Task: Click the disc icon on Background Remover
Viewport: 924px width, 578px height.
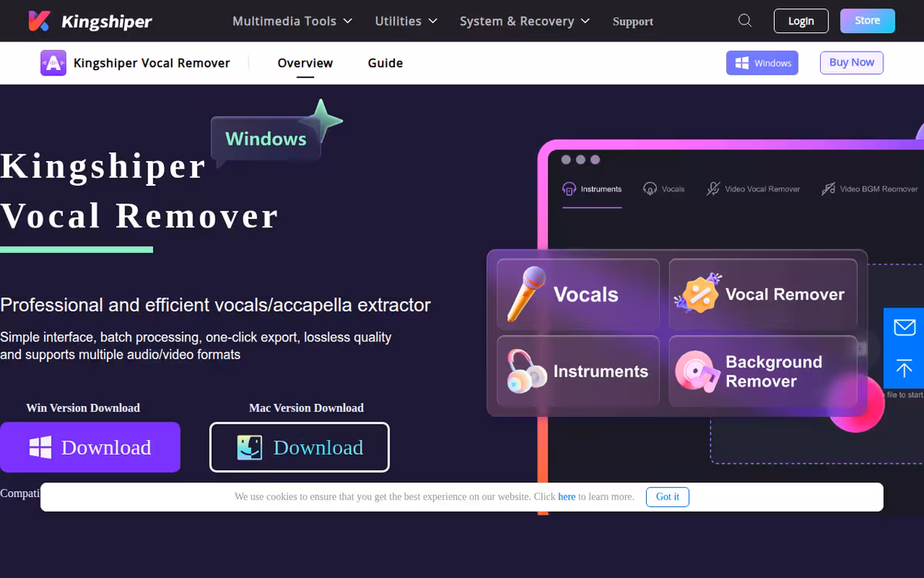Action: point(698,371)
